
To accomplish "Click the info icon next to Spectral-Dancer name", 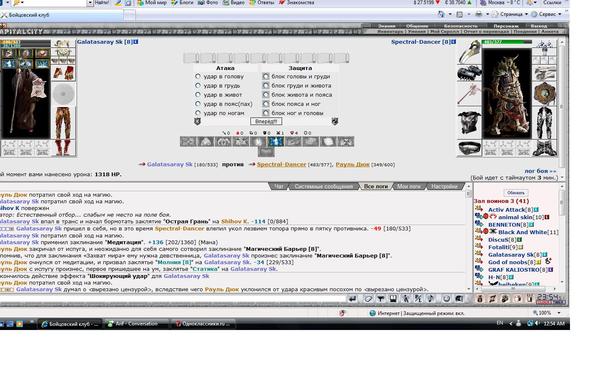I will point(454,42).
